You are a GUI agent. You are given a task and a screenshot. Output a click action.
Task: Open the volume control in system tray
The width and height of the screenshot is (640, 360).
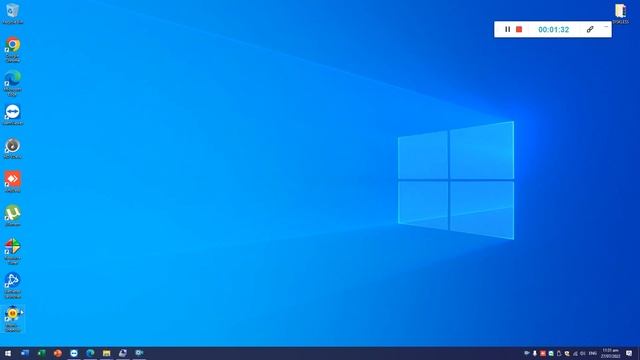pyautogui.click(x=583, y=353)
